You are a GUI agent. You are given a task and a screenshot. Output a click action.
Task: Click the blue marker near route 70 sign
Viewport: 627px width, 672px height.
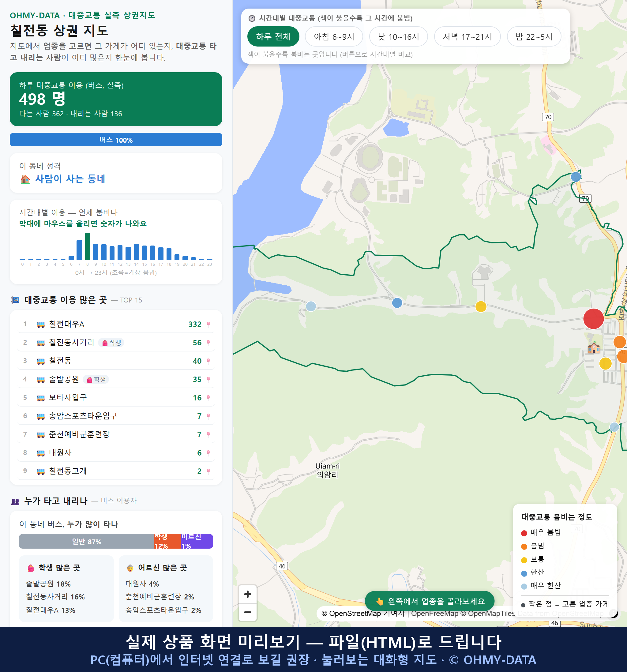(576, 177)
